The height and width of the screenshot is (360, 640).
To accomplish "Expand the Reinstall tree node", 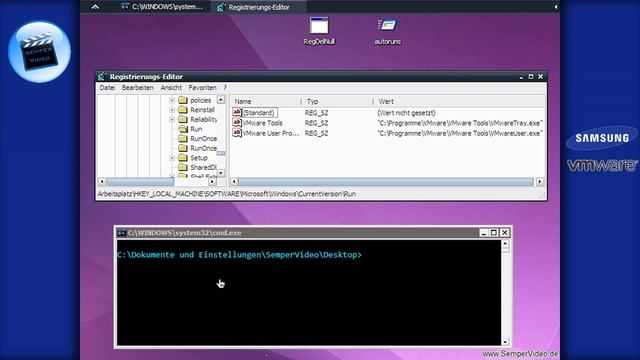I will [172, 110].
